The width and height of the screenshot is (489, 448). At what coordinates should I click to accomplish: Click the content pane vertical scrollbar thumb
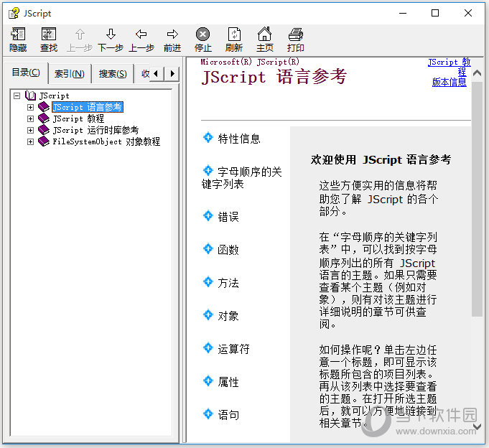coord(477,199)
